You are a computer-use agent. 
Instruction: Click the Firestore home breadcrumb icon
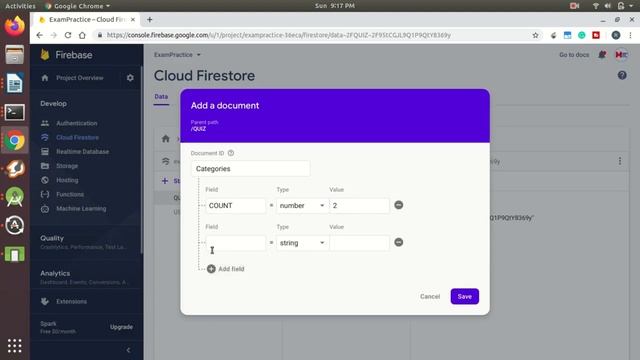165,139
